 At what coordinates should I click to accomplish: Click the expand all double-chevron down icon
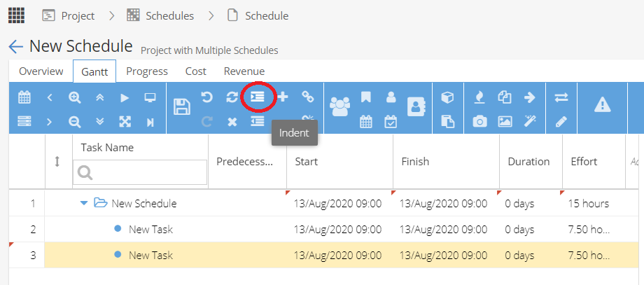click(x=100, y=122)
